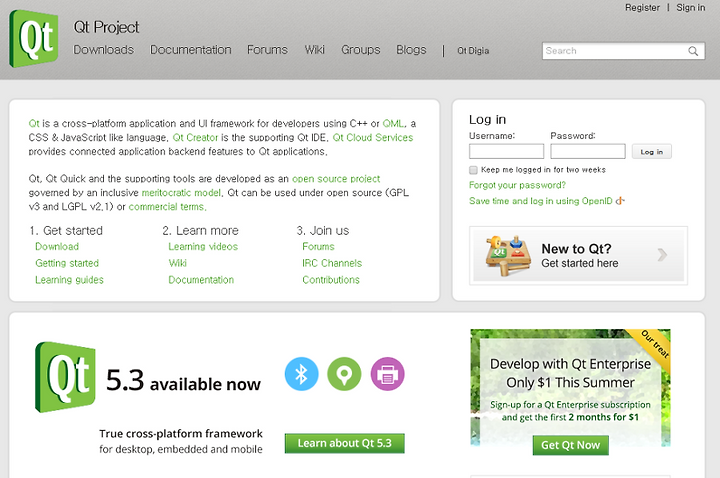720x478 pixels.
Task: Click the Download link under Get started
Action: pos(57,247)
